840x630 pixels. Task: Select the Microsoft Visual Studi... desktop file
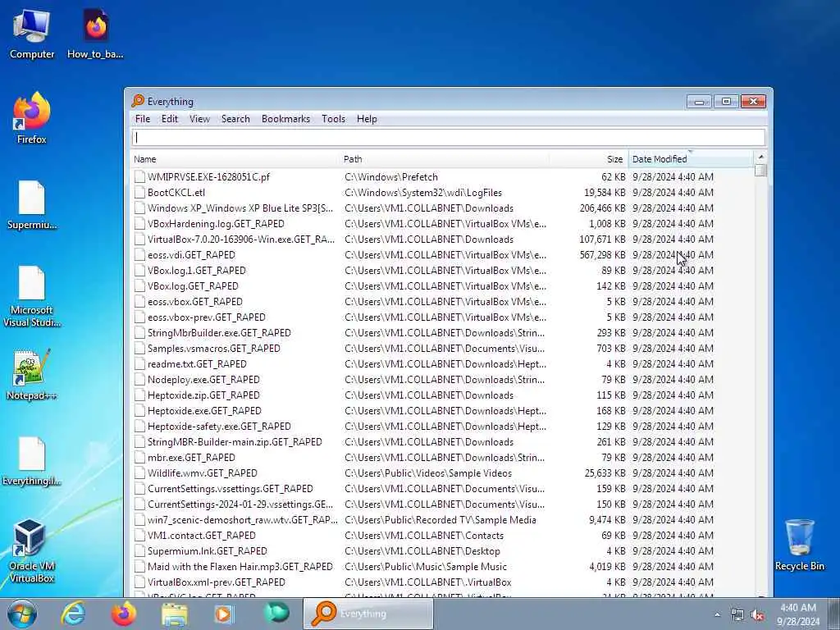click(32, 296)
